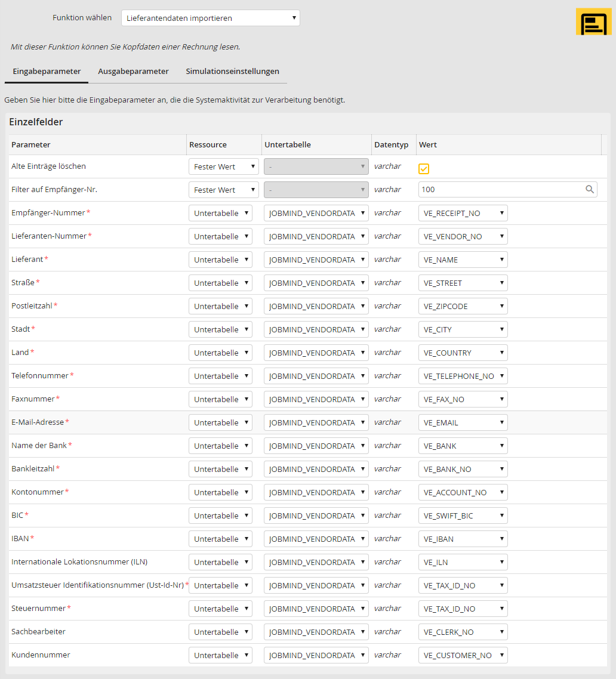The image size is (616, 679).
Task: Click the Parameter column header
Action: (x=31, y=145)
